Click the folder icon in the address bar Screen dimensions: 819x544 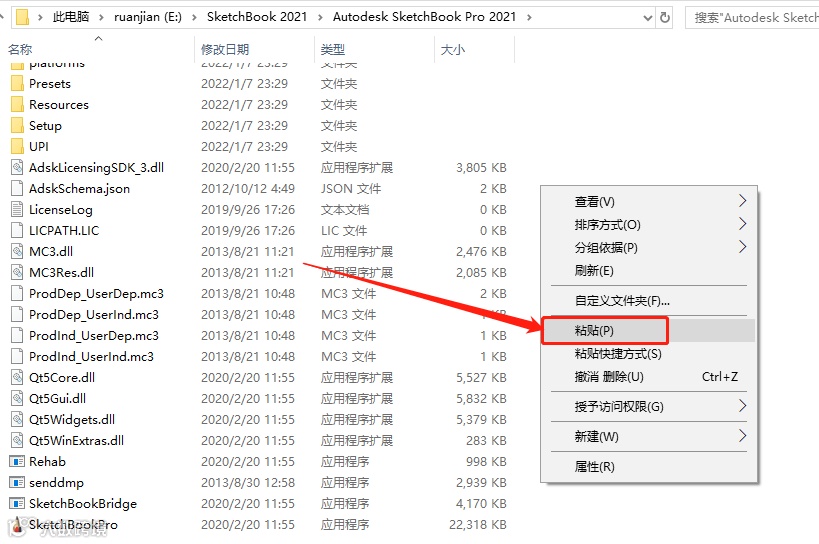(x=22, y=17)
